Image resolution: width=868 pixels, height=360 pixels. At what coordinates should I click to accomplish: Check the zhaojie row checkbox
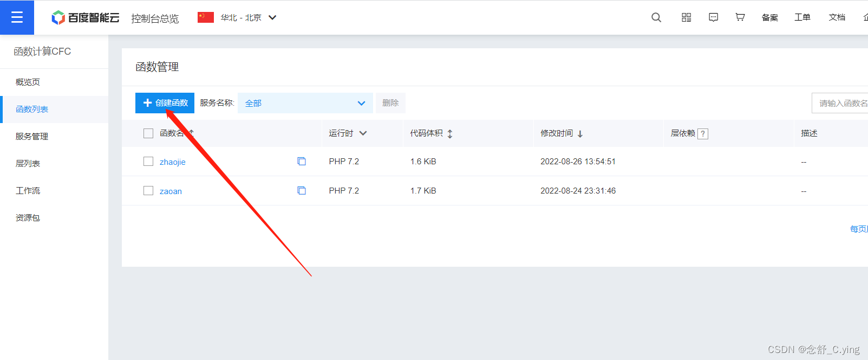[x=148, y=161]
